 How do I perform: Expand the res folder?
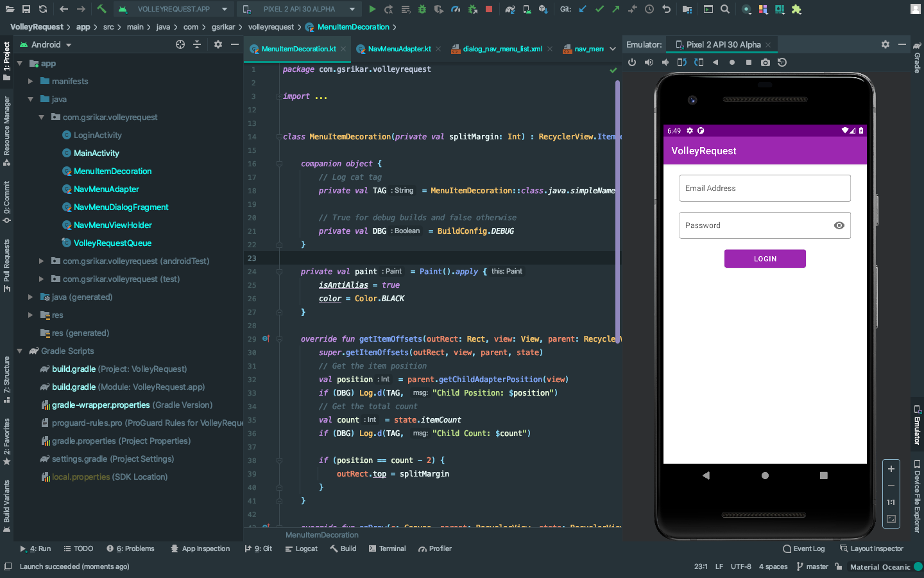tap(30, 315)
